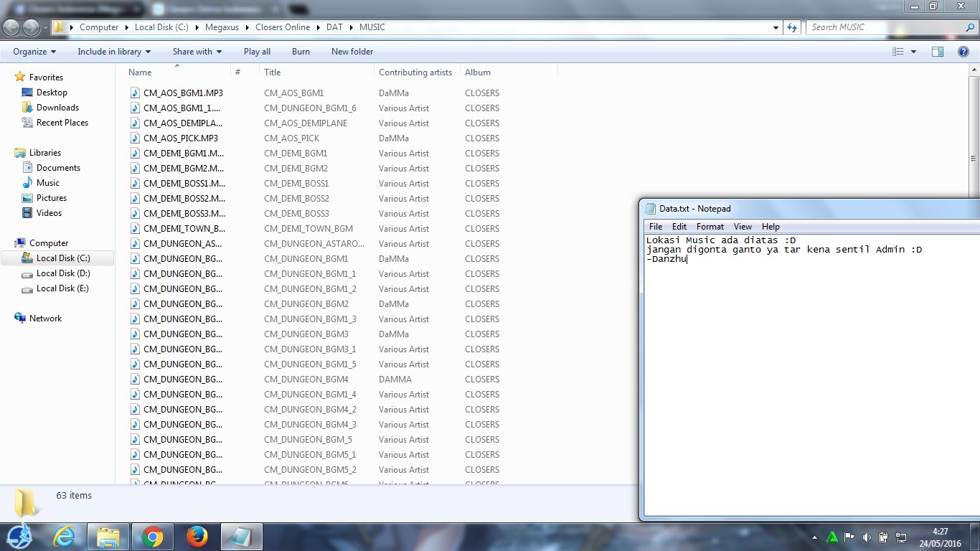The height and width of the screenshot is (551, 980).
Task: Click Closers Online in the breadcrumb
Action: click(x=283, y=27)
